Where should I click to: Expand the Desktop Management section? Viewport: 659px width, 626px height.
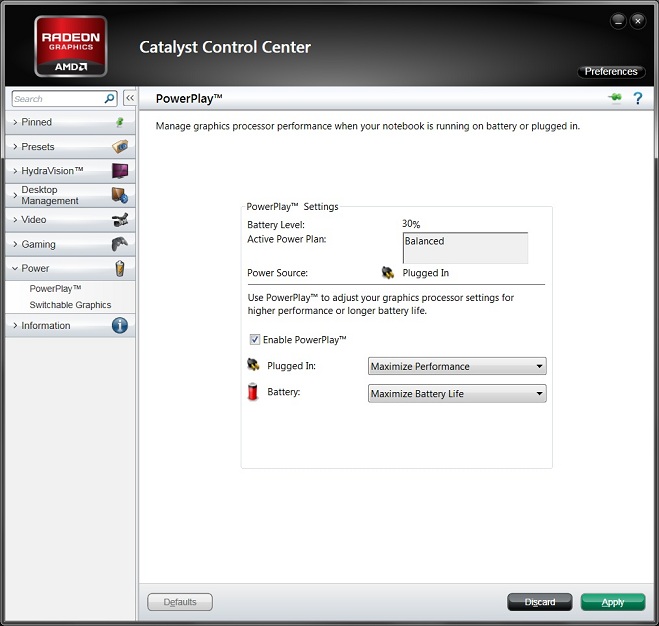point(70,195)
